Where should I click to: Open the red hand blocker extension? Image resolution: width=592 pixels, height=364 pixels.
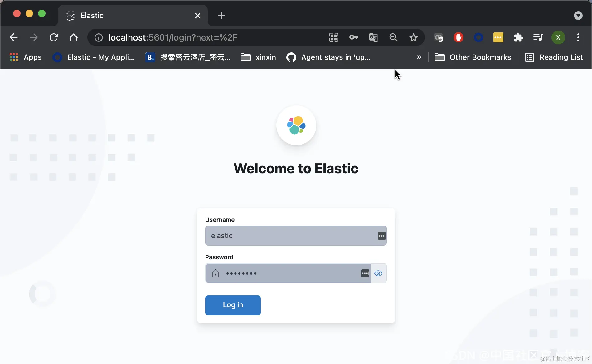(459, 37)
